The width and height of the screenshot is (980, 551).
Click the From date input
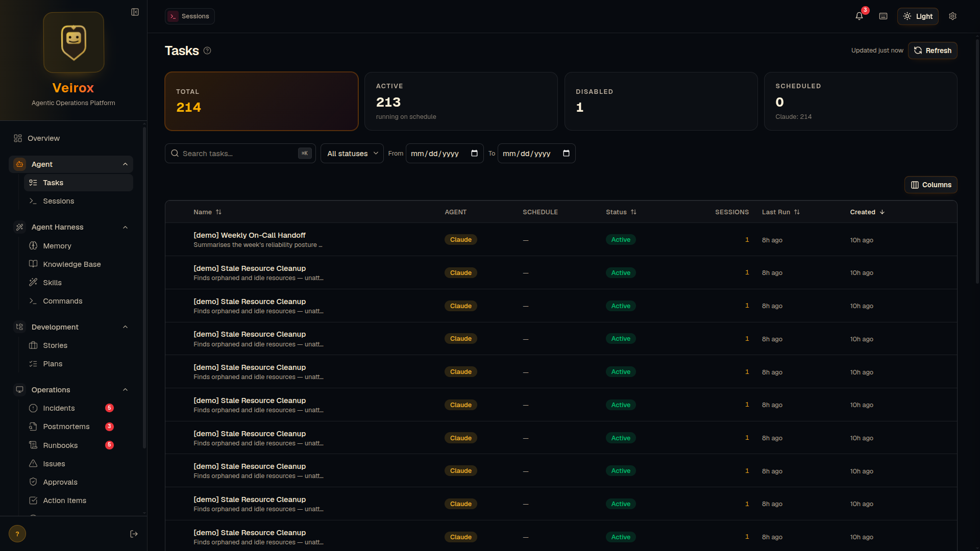coord(445,153)
